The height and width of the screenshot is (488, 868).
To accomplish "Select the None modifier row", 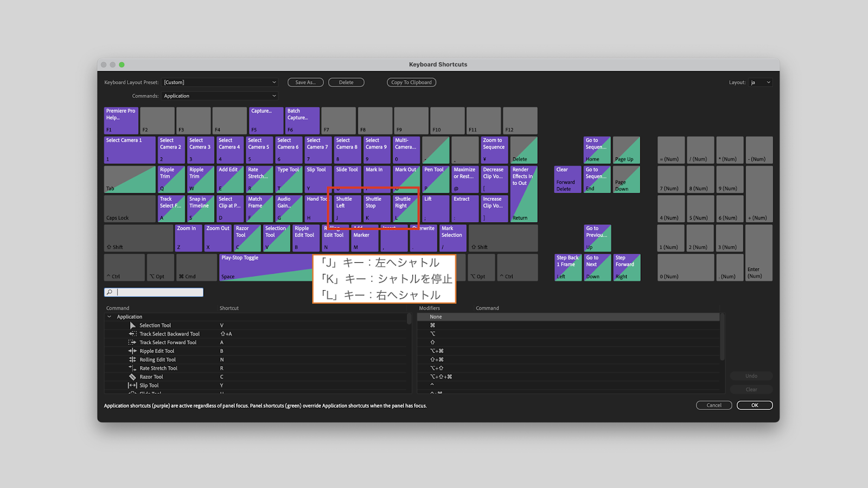I will (568, 317).
